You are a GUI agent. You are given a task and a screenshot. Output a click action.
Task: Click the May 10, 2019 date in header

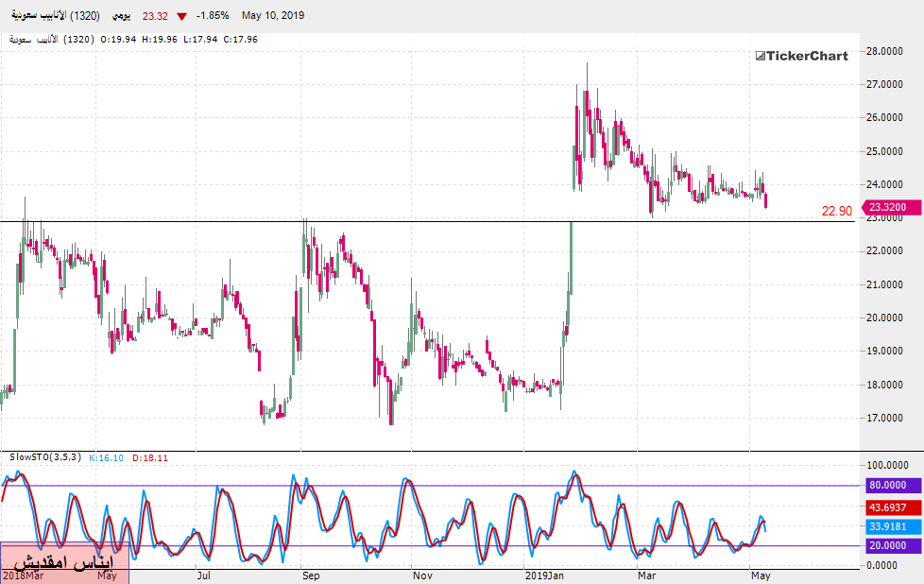(275, 16)
